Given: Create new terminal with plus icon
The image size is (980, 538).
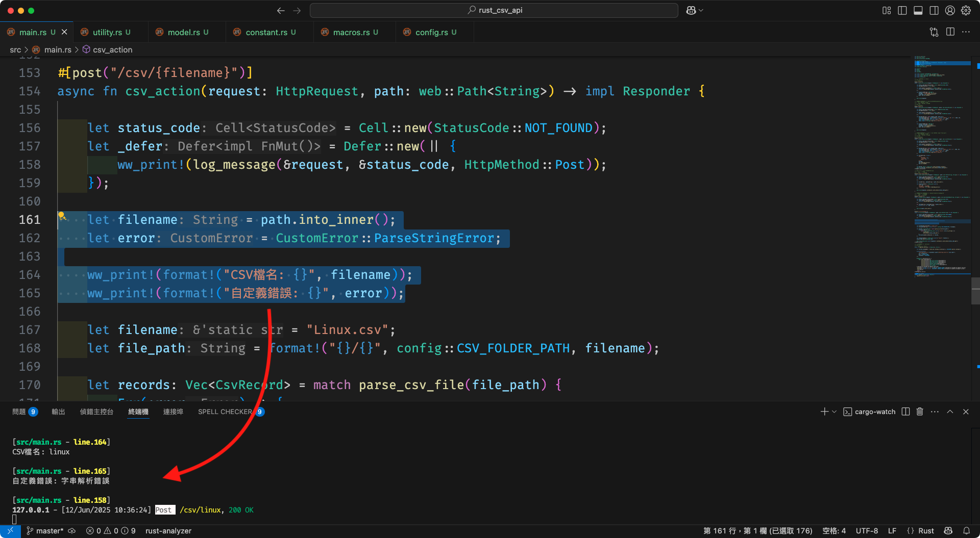Looking at the screenshot, I should tap(824, 412).
